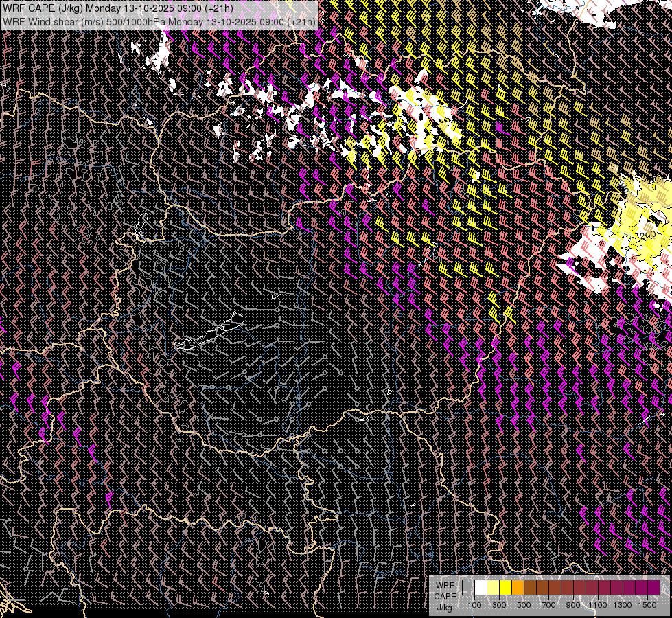Click the '100' legend value label
Image resolution: width=672 pixels, height=618 pixels.
(474, 605)
